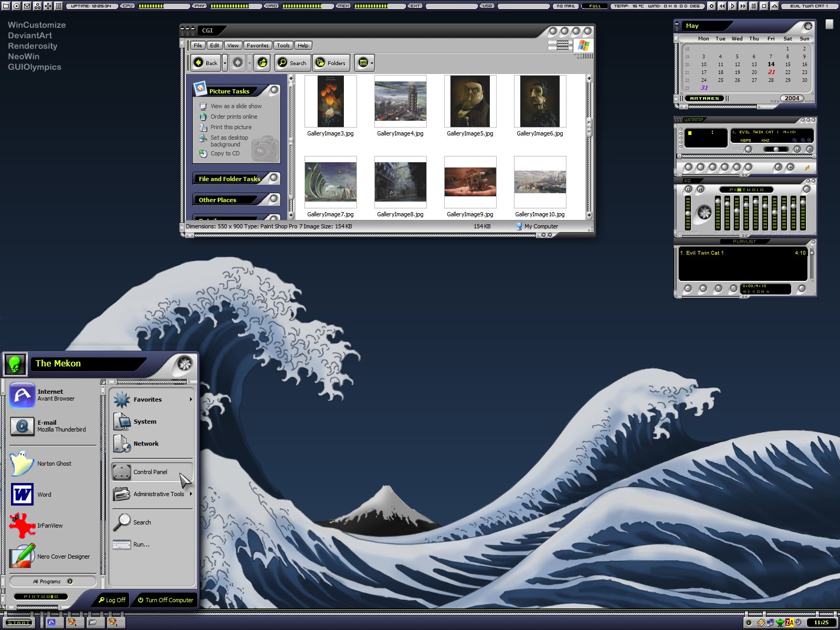
Task: Open the Forward history dropdown arrow
Action: click(x=249, y=63)
